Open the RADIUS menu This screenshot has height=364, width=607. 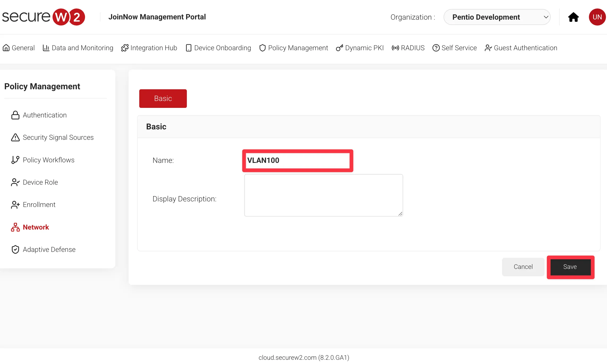point(408,48)
